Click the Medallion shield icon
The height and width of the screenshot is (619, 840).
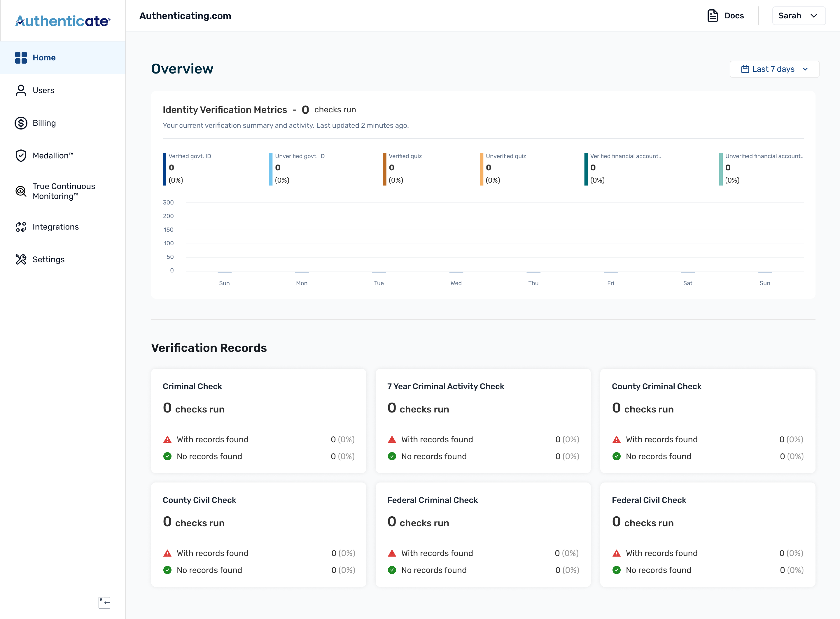click(21, 155)
